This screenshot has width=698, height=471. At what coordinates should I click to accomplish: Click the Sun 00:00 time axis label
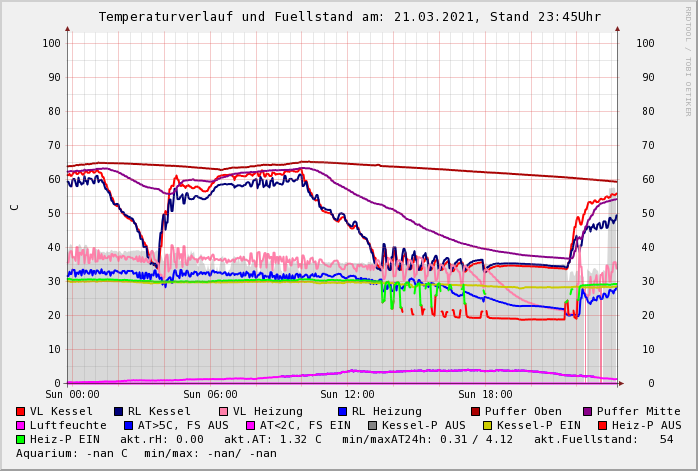72,395
